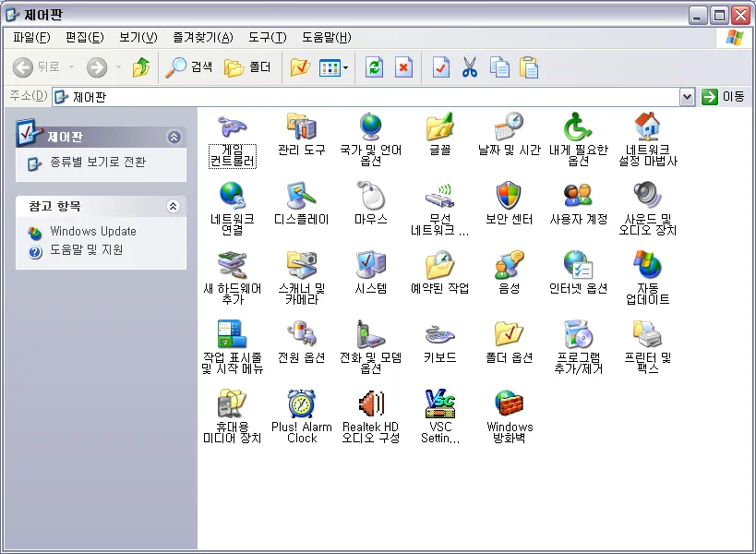
Task: Open the back button history dropdown arrow
Action: click(x=71, y=67)
